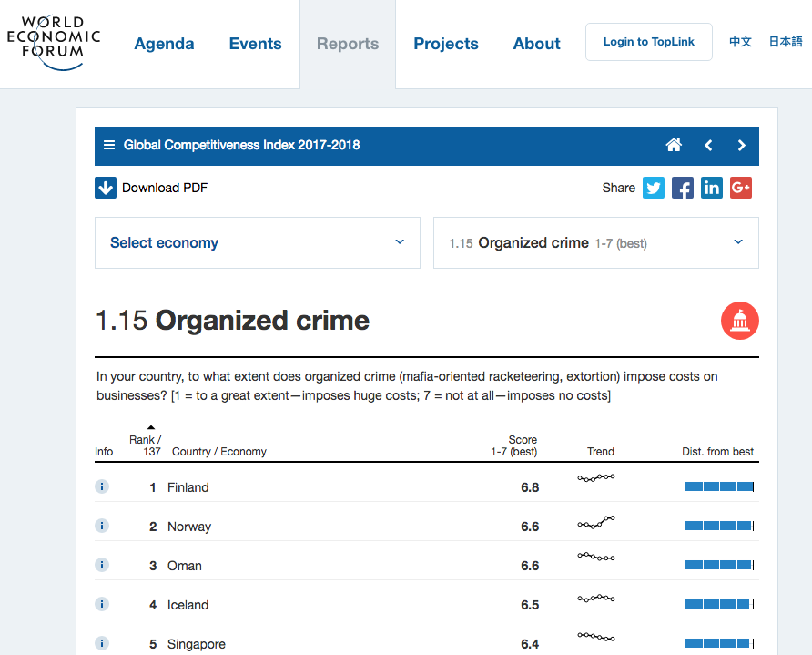The width and height of the screenshot is (812, 655).
Task: Open the Reports tab
Action: 348,44
